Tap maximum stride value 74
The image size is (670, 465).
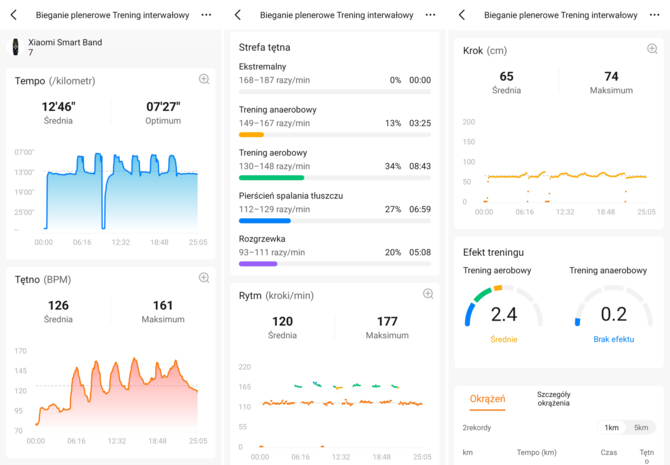point(611,76)
